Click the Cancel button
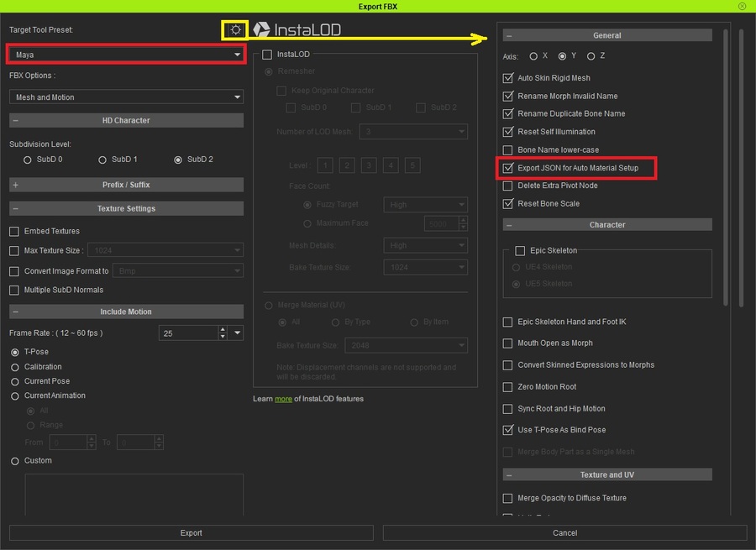This screenshot has width=756, height=550. coord(564,532)
